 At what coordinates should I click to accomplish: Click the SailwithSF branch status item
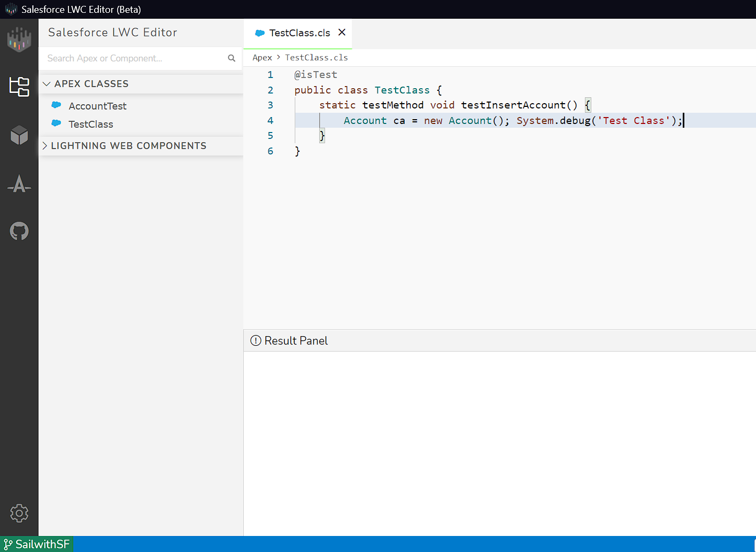point(37,544)
